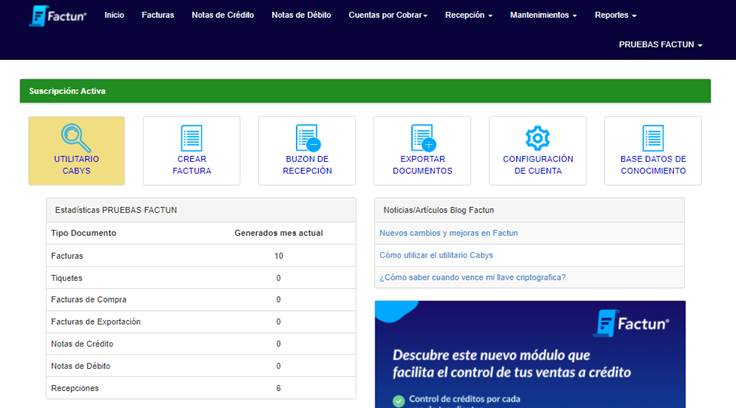Click the Factun logo in promo banner
Screen dimensions: 736x408
pos(631,323)
